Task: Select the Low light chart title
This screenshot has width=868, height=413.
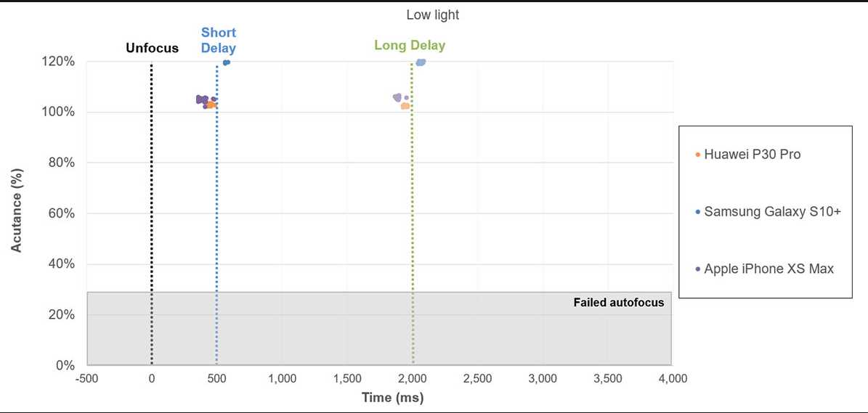Action: click(x=433, y=15)
